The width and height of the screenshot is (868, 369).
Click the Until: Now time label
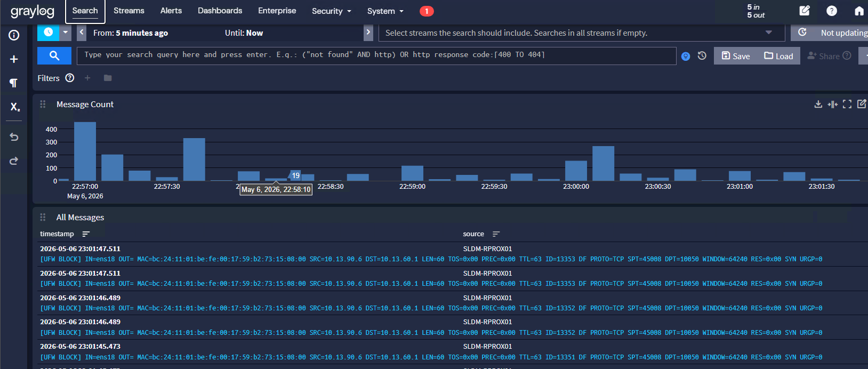click(x=244, y=33)
